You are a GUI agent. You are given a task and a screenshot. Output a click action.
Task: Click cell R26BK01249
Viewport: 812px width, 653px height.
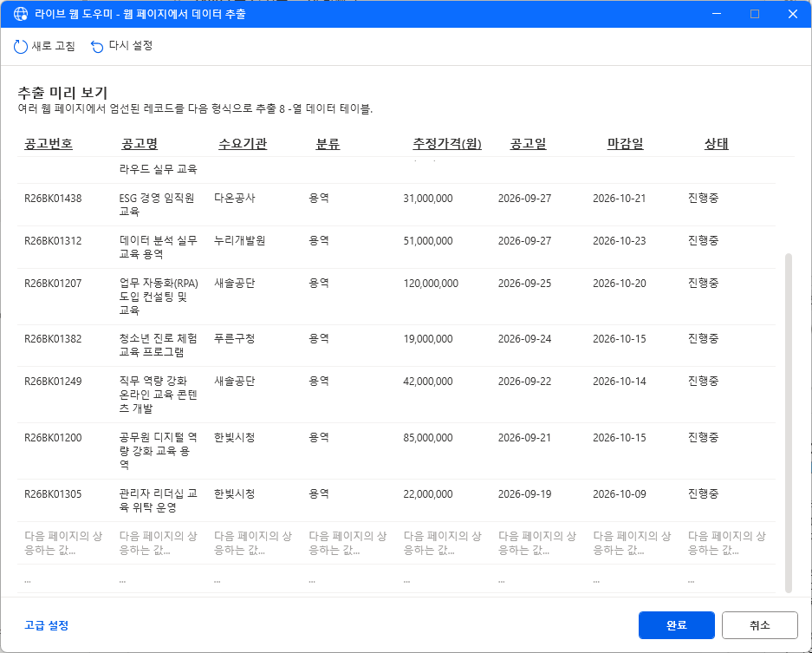tap(53, 382)
